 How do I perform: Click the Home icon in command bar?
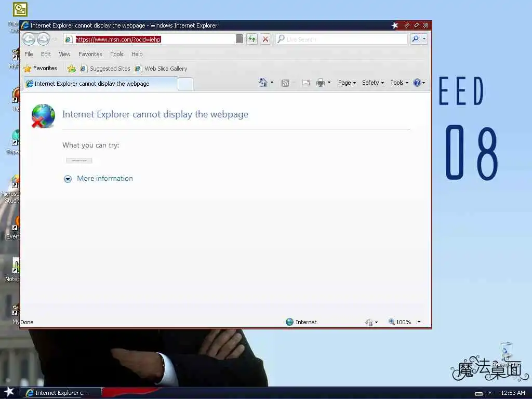(263, 83)
